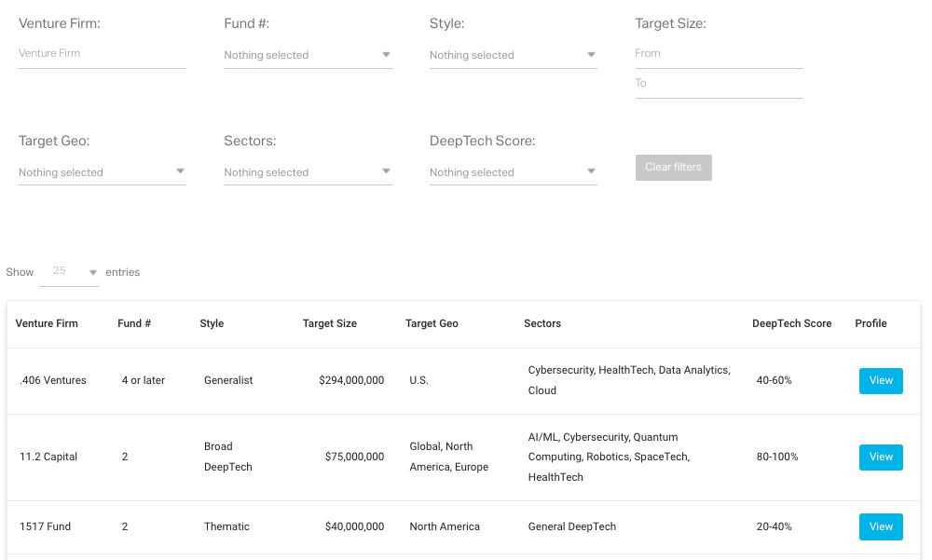Click the $294,000,000 target size cell
This screenshot has height=560, width=932.
coord(351,380)
